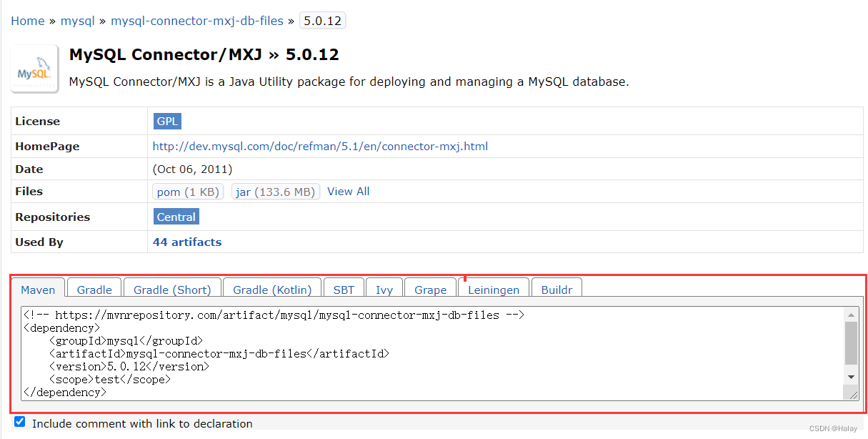The height and width of the screenshot is (439, 868).
Task: Open the 44 artifacts link
Action: coord(187,242)
